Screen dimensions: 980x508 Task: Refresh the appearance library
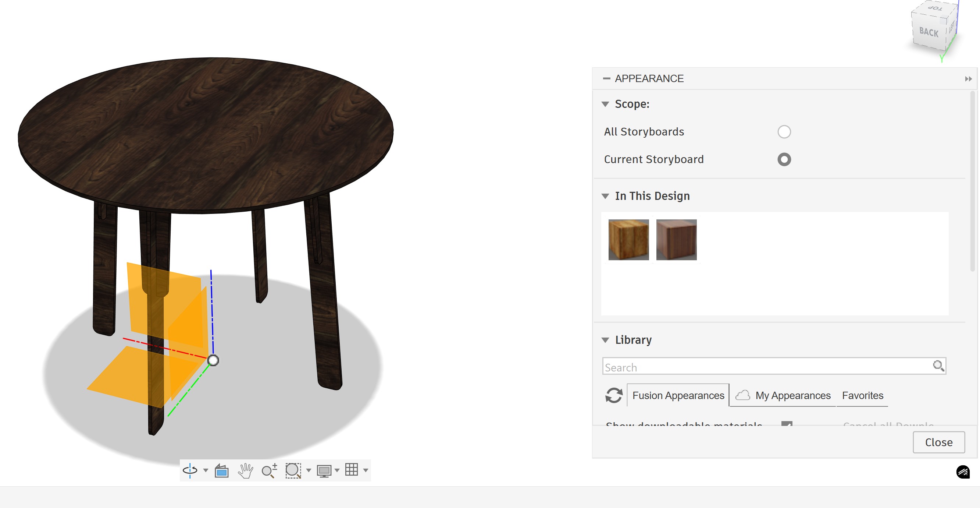click(614, 395)
